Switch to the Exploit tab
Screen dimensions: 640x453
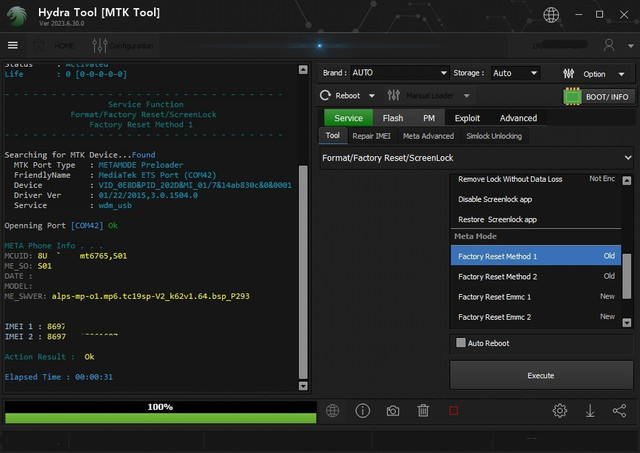467,118
